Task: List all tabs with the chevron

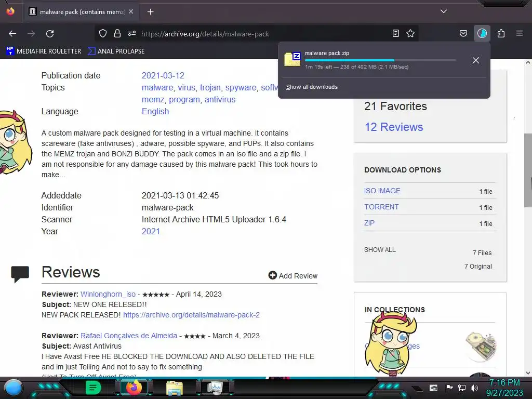Action: [x=444, y=11]
